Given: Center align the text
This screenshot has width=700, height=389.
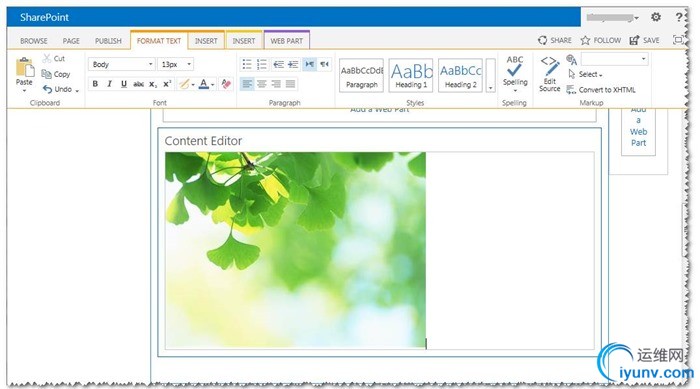Looking at the screenshot, I should (262, 84).
